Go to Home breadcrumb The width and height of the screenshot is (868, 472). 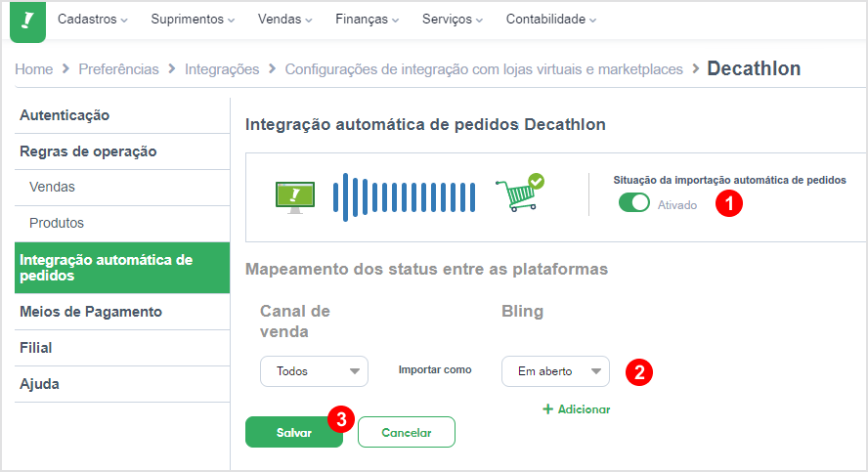point(34,69)
